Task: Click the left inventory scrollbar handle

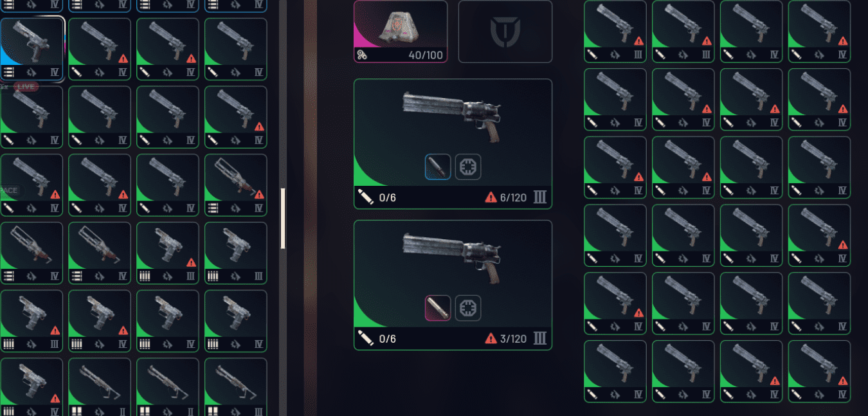Action: click(x=283, y=219)
